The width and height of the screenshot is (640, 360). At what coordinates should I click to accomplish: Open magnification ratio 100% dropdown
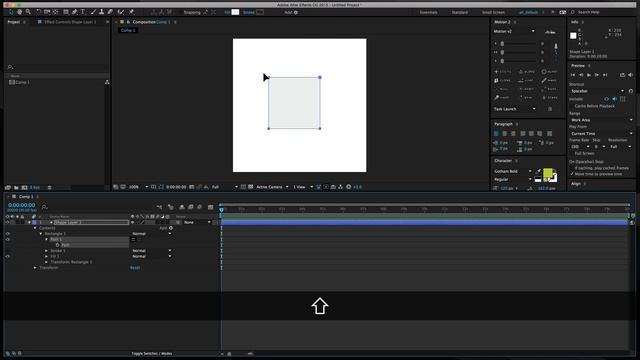point(138,187)
